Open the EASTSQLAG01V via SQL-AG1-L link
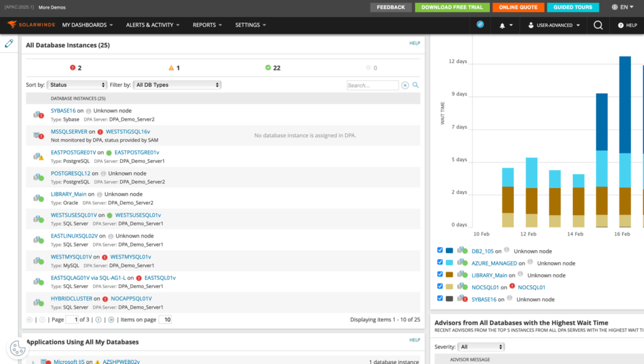This screenshot has width=644, height=364. pos(88,278)
